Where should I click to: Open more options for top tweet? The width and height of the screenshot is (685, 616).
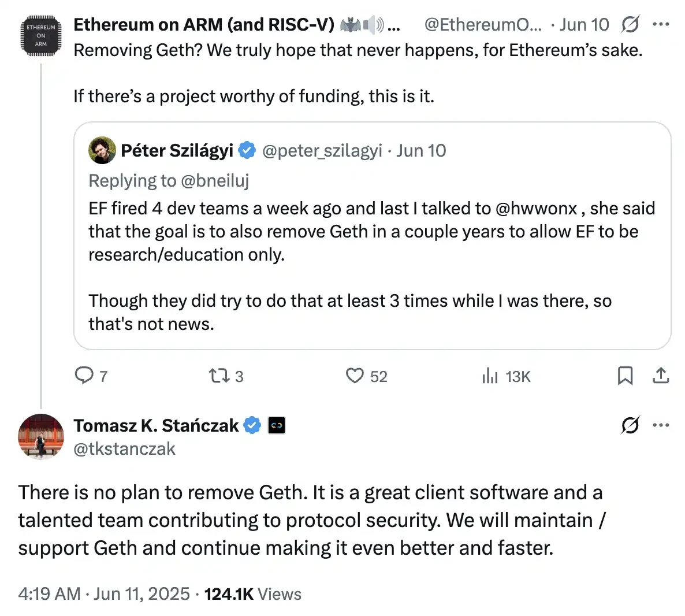pos(661,24)
